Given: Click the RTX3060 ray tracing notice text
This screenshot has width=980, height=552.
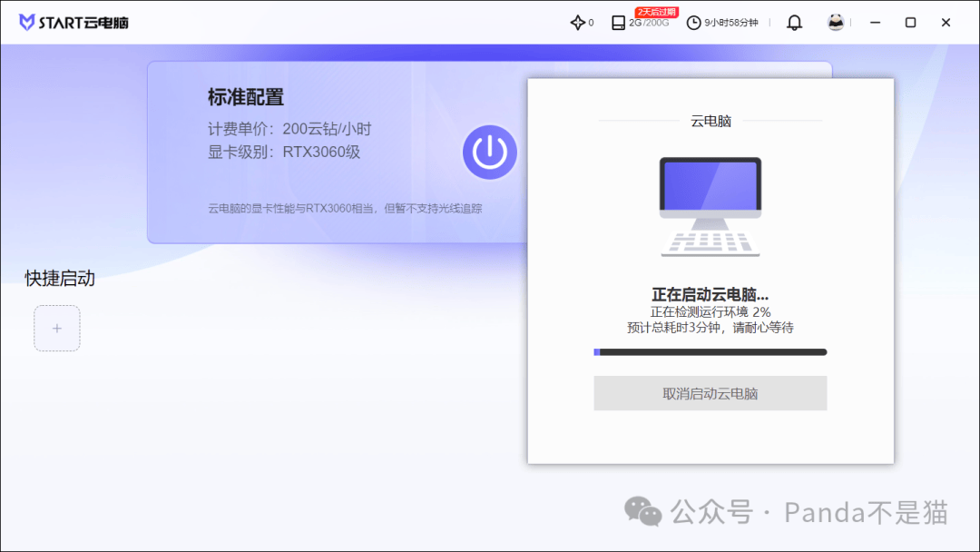Looking at the screenshot, I should point(345,208).
